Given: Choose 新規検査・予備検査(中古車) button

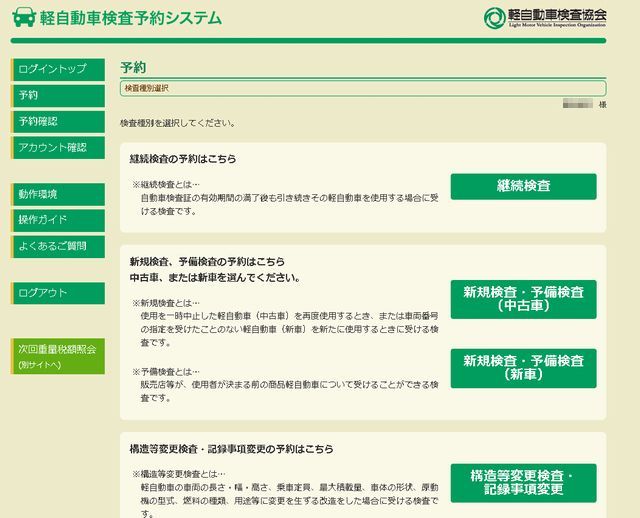Looking at the screenshot, I should (x=523, y=299).
